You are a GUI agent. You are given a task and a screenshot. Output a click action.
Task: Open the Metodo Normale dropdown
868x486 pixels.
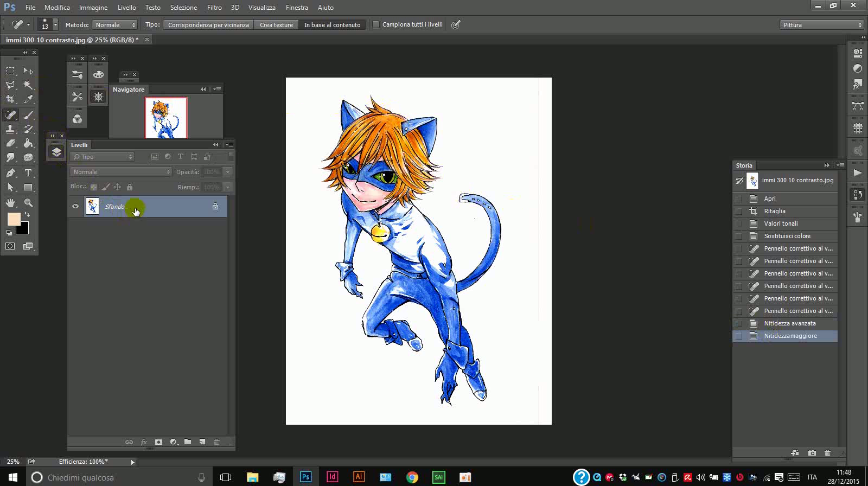point(114,25)
